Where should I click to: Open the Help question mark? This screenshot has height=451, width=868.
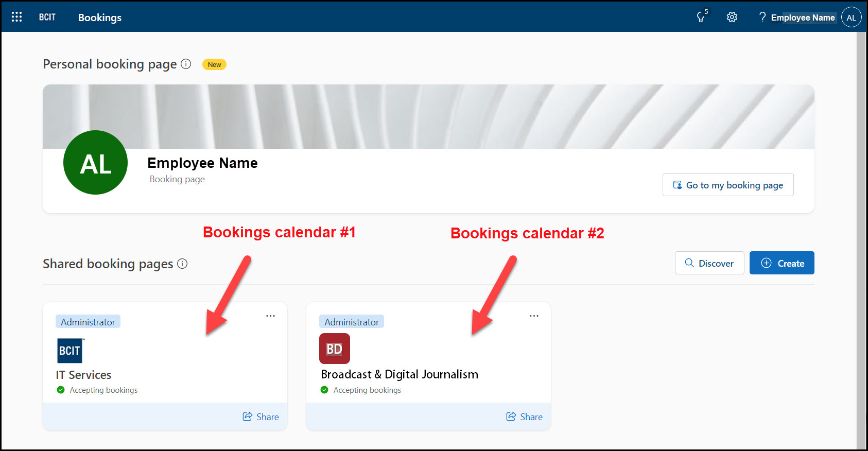[762, 17]
